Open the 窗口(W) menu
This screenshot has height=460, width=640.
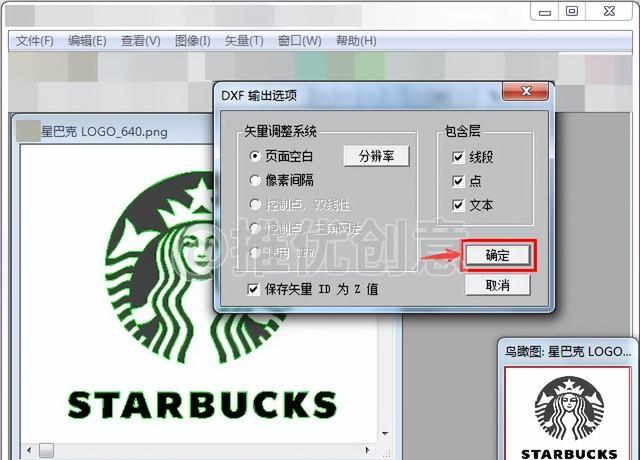[x=299, y=41]
